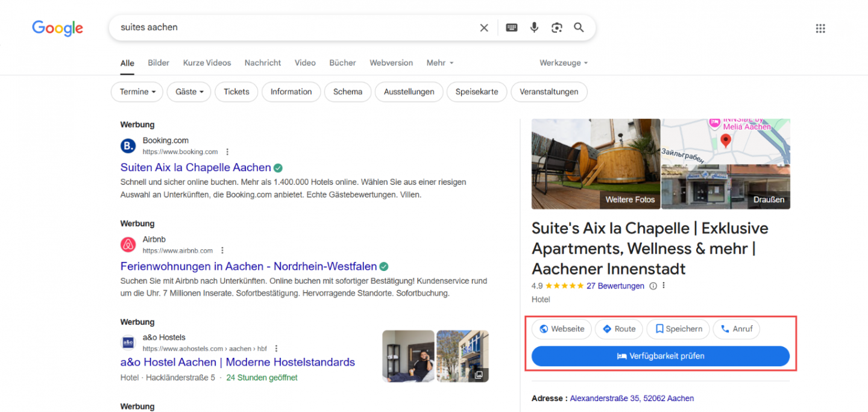Select the Alle tab
The height and width of the screenshot is (412, 868).
[x=127, y=63]
